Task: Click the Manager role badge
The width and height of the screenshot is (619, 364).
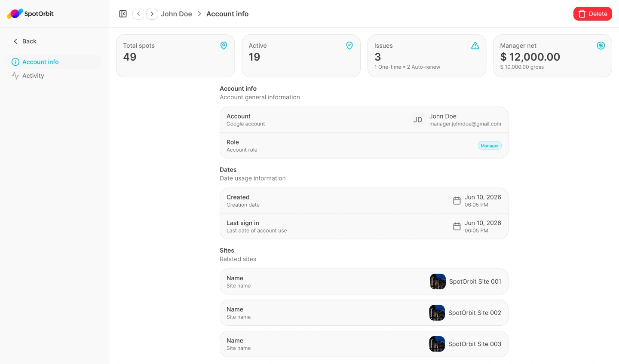Action: [x=490, y=146]
